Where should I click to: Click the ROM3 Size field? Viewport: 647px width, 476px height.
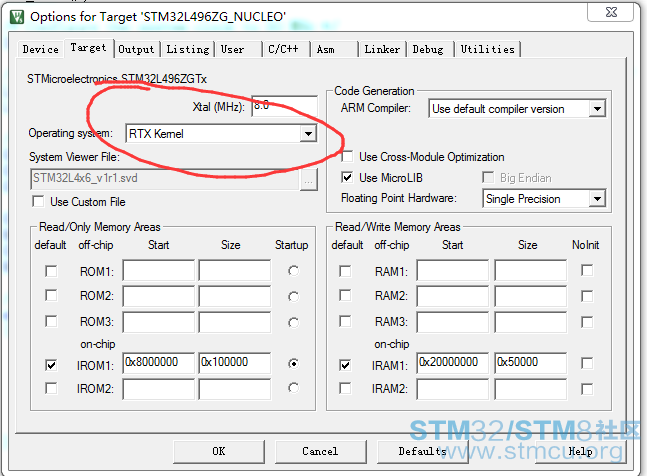pyautogui.click(x=235, y=322)
